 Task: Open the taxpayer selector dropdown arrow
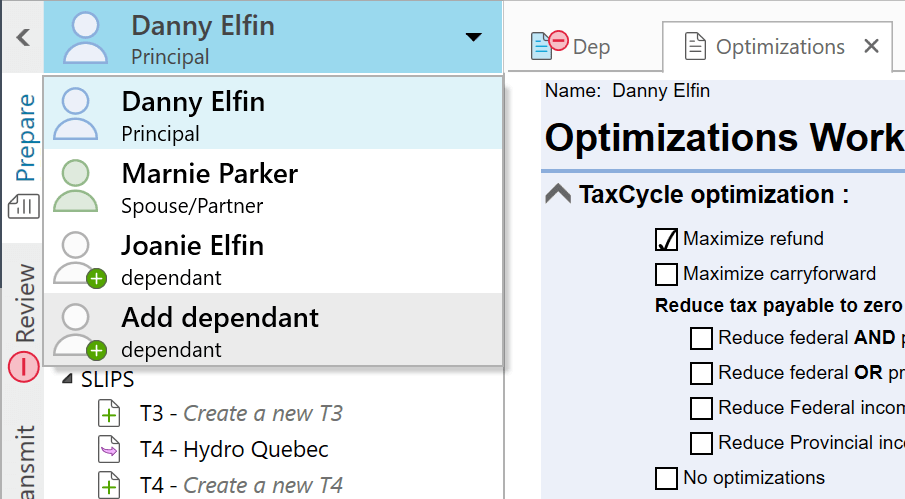pyautogui.click(x=473, y=37)
